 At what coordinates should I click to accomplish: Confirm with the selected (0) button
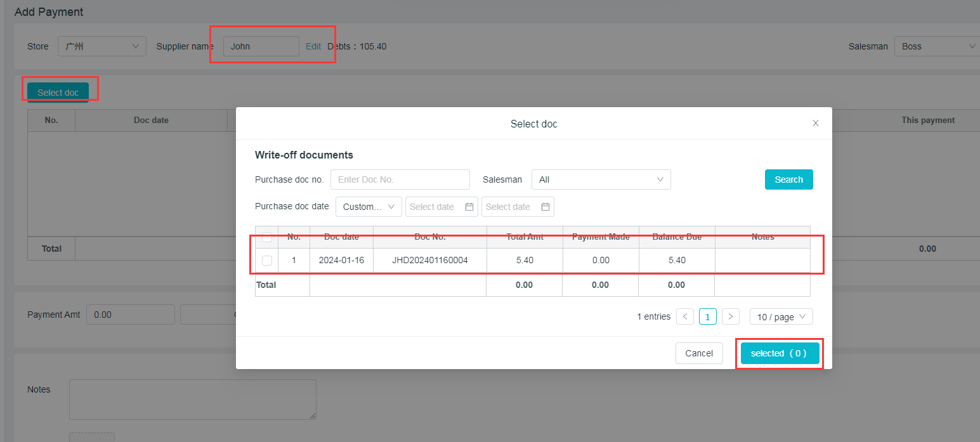[780, 353]
